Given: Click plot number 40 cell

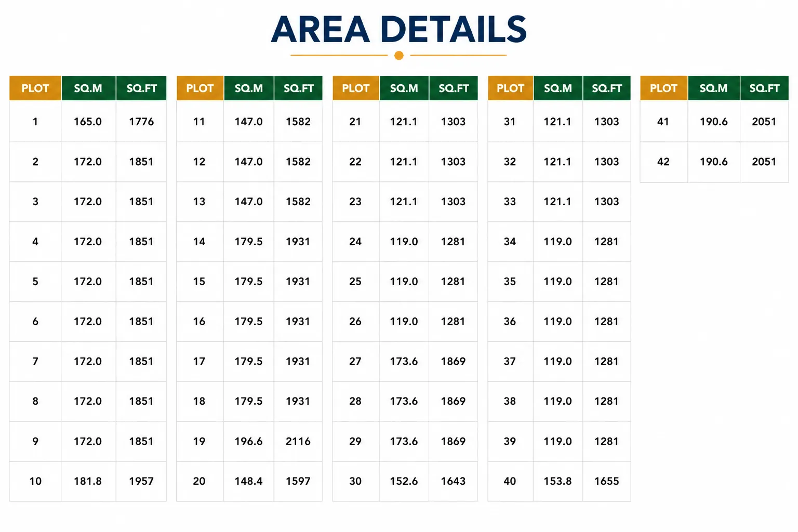Looking at the screenshot, I should pyautogui.click(x=510, y=481).
